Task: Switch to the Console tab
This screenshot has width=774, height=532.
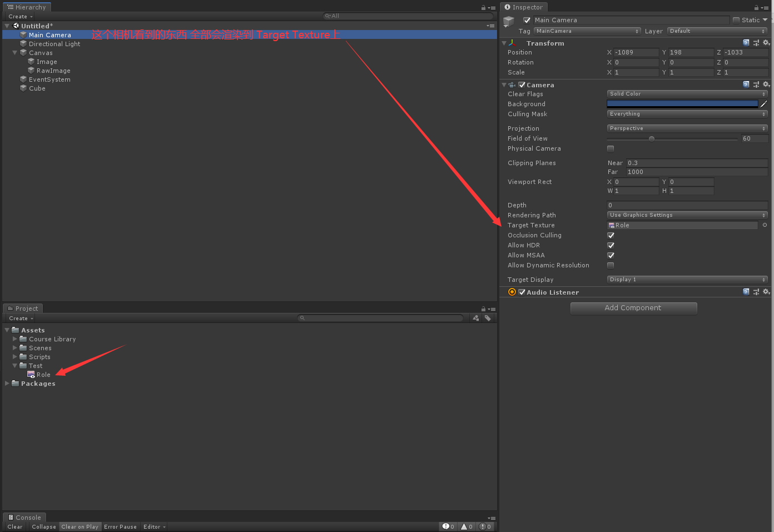Action: [x=24, y=518]
